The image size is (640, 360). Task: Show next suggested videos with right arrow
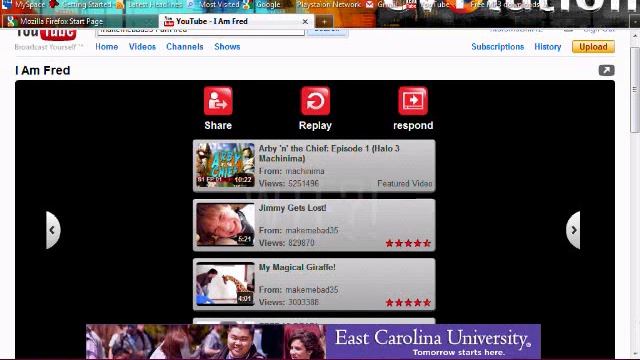573,230
